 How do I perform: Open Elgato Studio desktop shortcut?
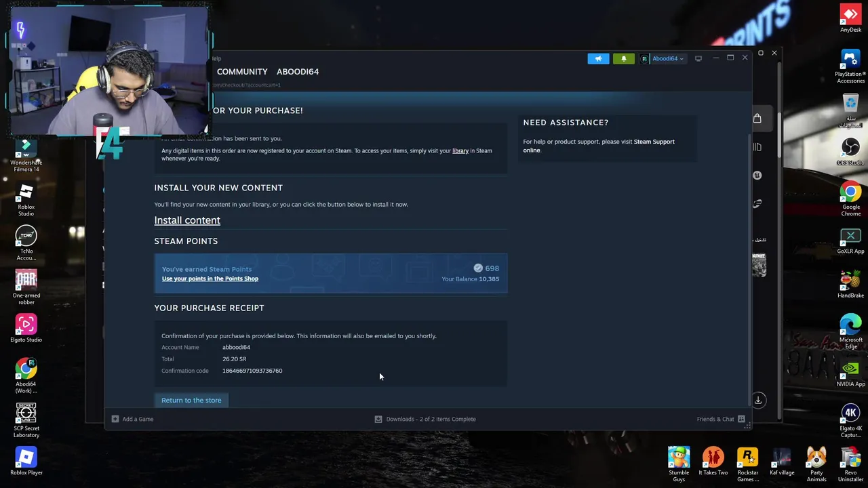coord(26,329)
